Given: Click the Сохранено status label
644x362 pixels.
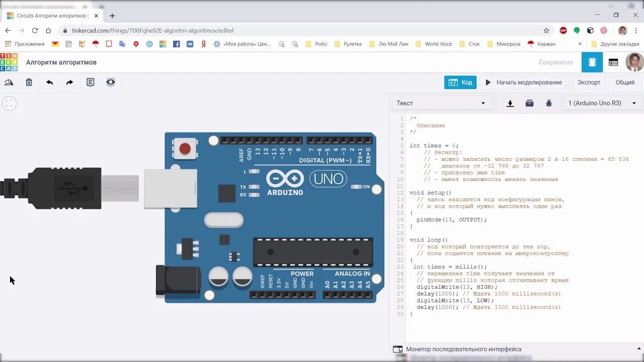Looking at the screenshot, I should (x=556, y=62).
